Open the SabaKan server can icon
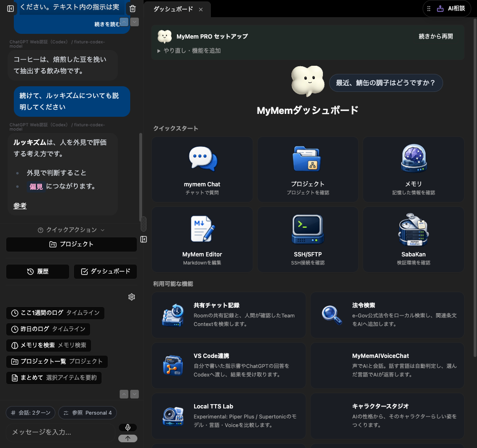477x448 pixels. 414,229
